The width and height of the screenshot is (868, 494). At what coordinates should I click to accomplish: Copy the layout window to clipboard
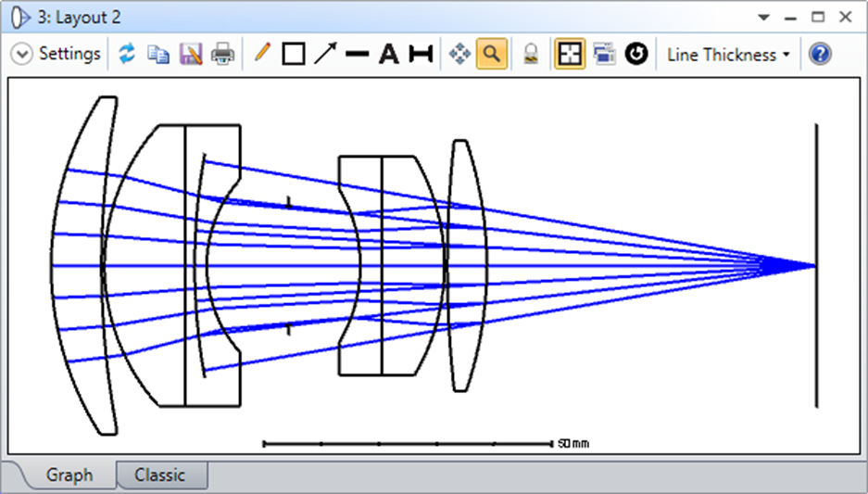click(x=158, y=55)
